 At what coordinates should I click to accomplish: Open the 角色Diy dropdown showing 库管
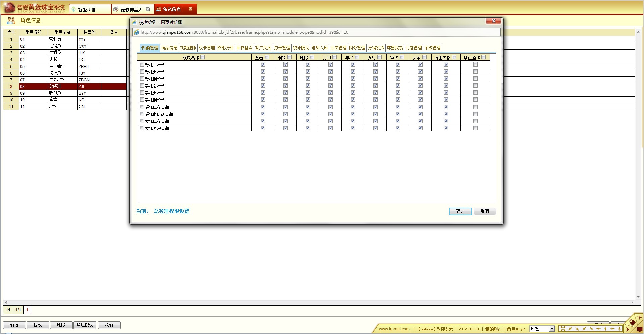552,329
